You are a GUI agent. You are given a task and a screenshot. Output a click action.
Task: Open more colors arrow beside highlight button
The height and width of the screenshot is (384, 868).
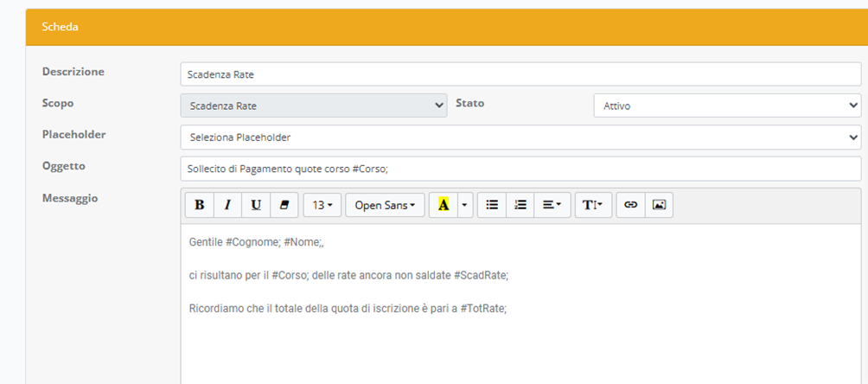click(465, 205)
